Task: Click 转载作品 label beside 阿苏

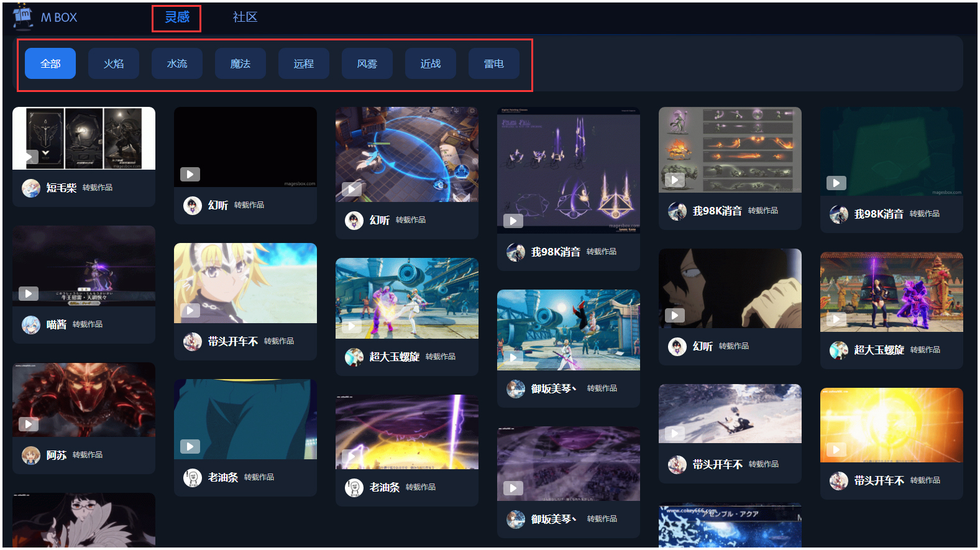Action: 88,455
